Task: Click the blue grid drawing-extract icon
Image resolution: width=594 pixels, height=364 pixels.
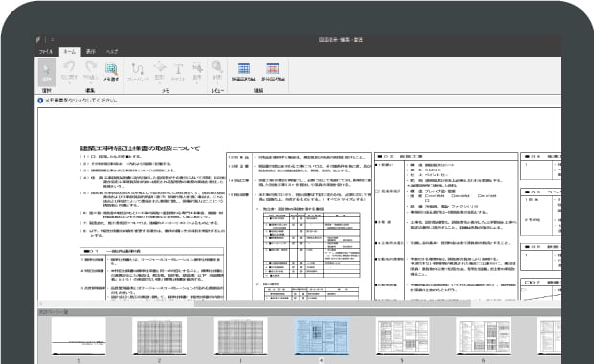Action: click(243, 69)
